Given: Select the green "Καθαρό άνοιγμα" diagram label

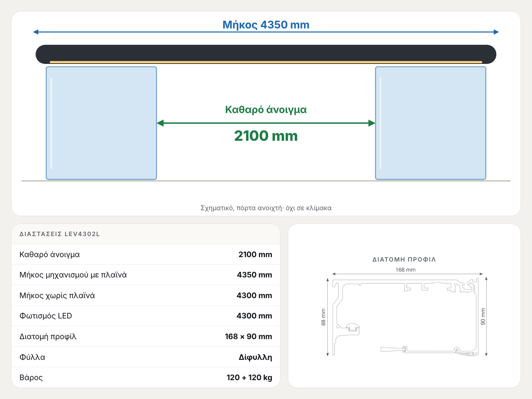Looking at the screenshot, I should click(266, 110).
